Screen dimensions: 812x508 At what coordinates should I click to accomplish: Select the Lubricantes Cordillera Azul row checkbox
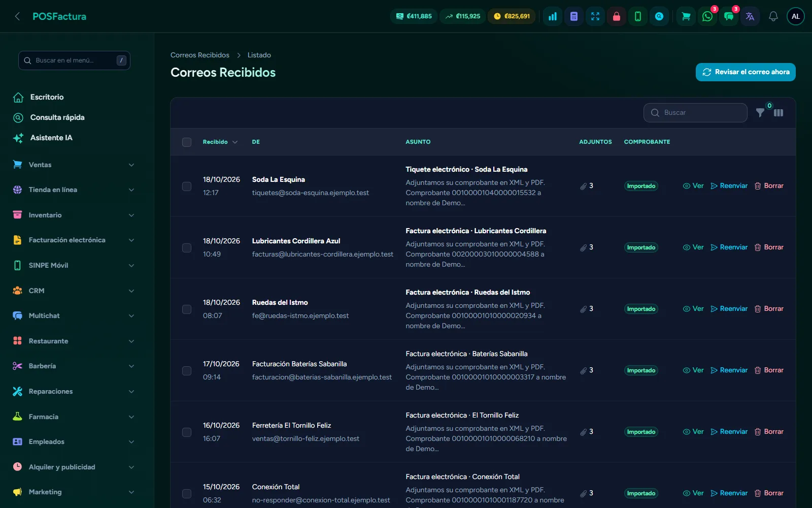[x=187, y=248]
